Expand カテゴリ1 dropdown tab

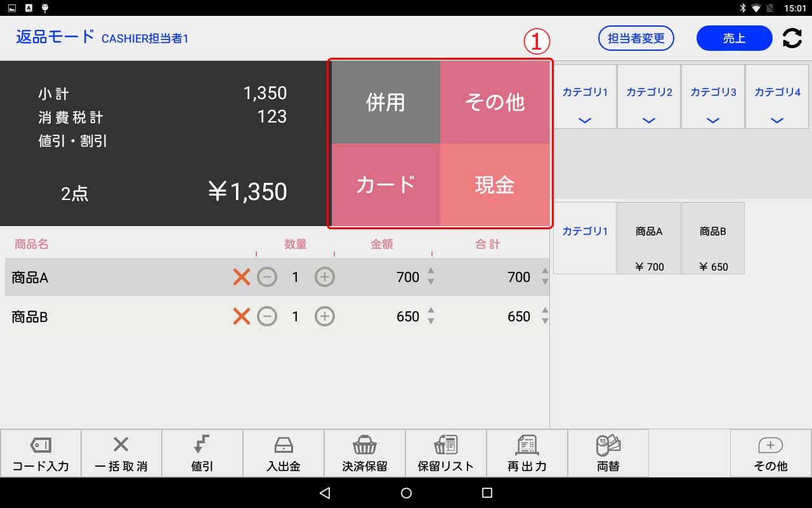click(585, 97)
